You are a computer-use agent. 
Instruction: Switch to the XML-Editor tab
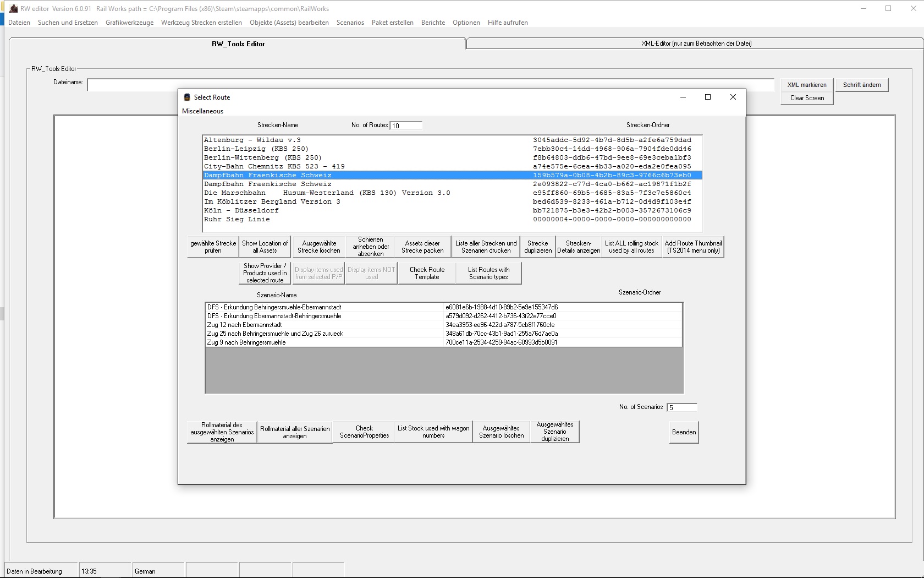(696, 43)
